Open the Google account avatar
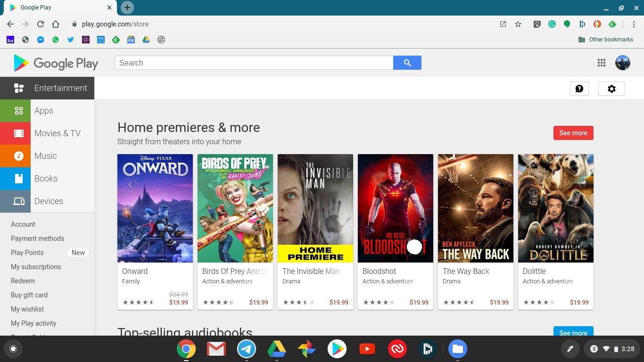The height and width of the screenshot is (362, 644). 623,63
